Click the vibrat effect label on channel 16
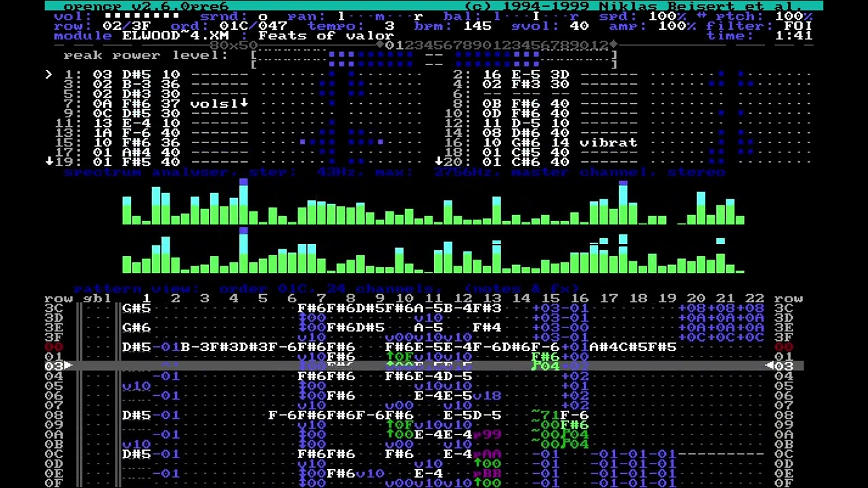Screen dimensions: 868x488 click(608, 143)
